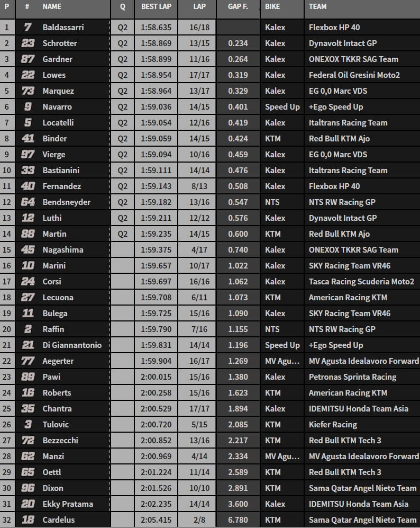Click the Q column header
Viewport: 420px width, 528px height.
[122, 7]
